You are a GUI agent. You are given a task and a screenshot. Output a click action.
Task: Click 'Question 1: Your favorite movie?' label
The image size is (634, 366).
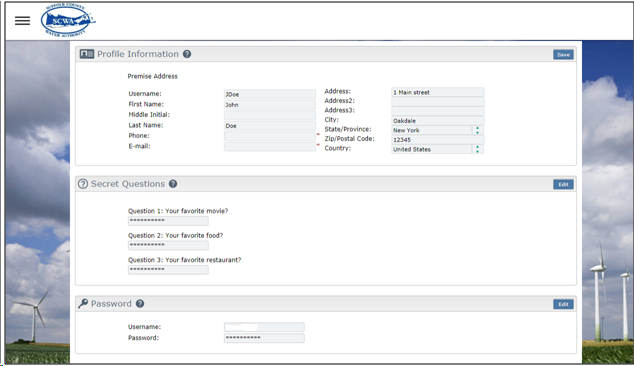point(178,211)
